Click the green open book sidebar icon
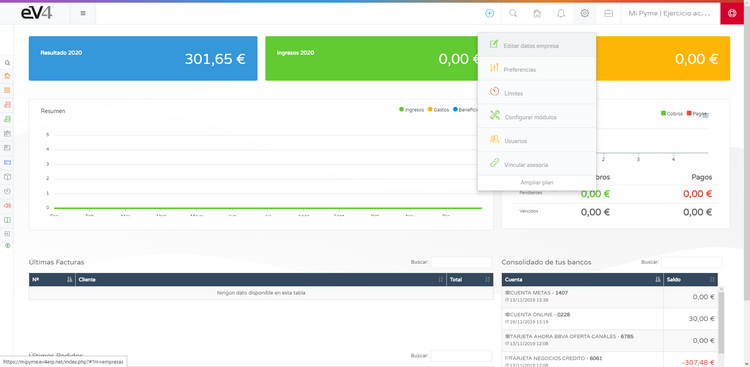Viewport: 750px width, 367px height. pos(7,220)
